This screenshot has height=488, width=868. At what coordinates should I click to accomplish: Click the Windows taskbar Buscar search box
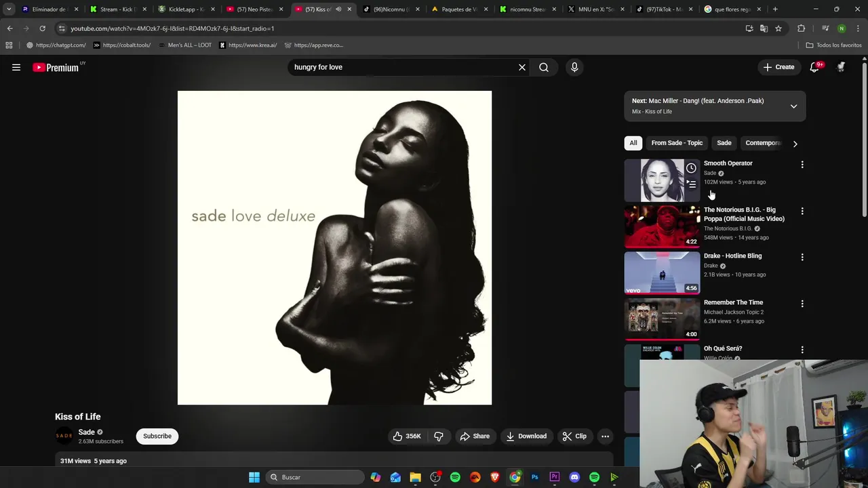coord(315,477)
